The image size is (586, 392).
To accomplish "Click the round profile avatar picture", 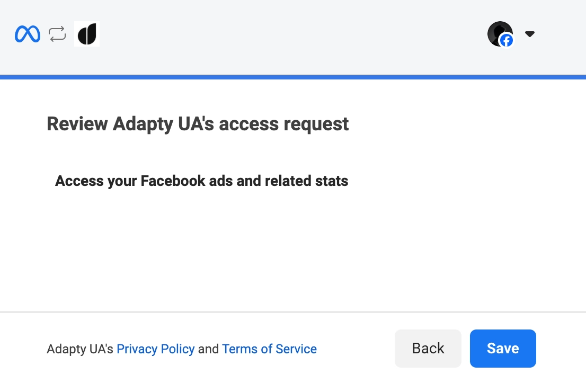I will [x=498, y=32].
